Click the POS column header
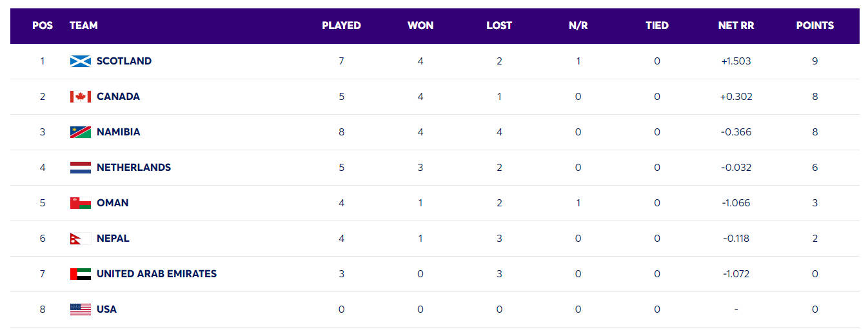Screen dimensions: 868x334 (43, 26)
